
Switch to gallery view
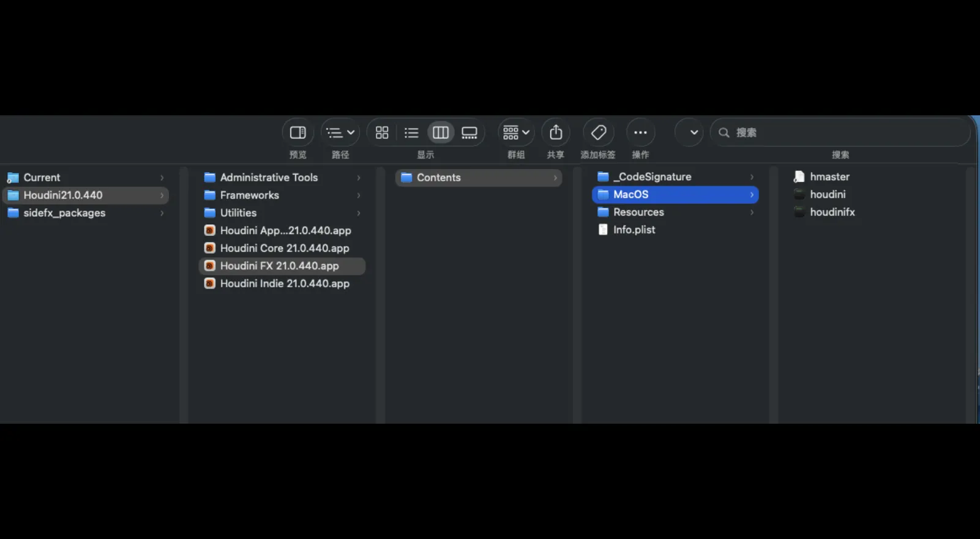pyautogui.click(x=469, y=133)
